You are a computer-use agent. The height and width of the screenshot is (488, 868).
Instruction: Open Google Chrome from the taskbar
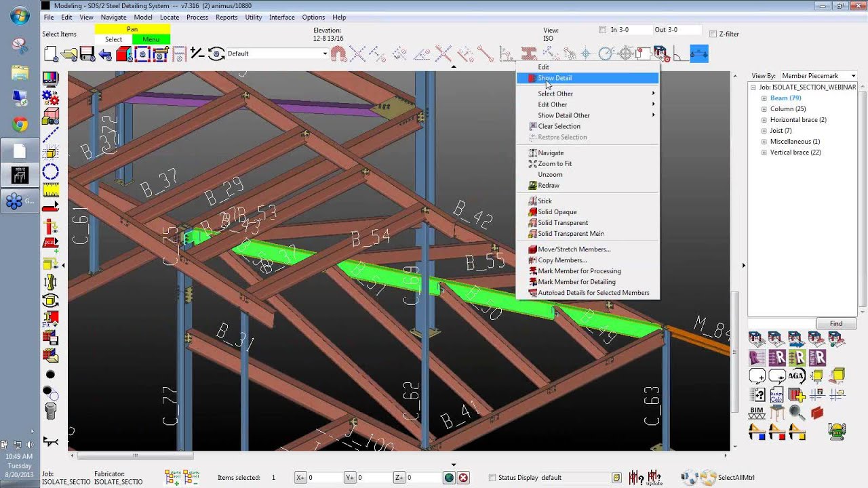point(20,124)
